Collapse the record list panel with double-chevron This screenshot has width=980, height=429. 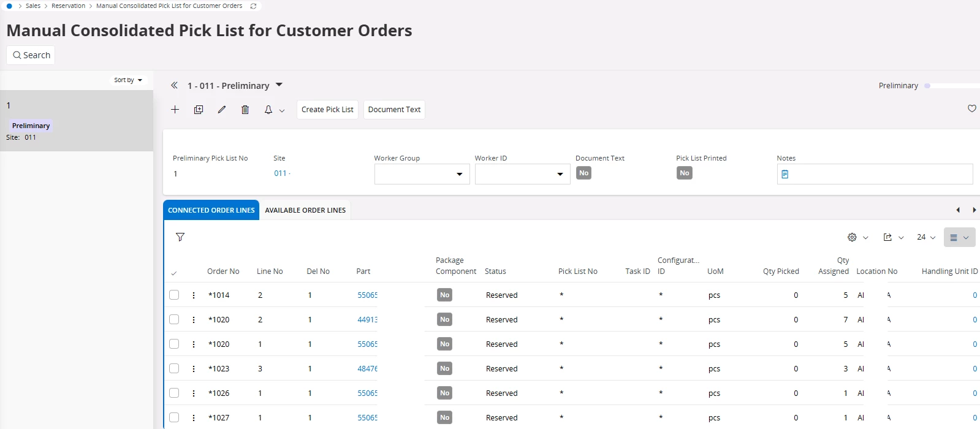tap(174, 86)
